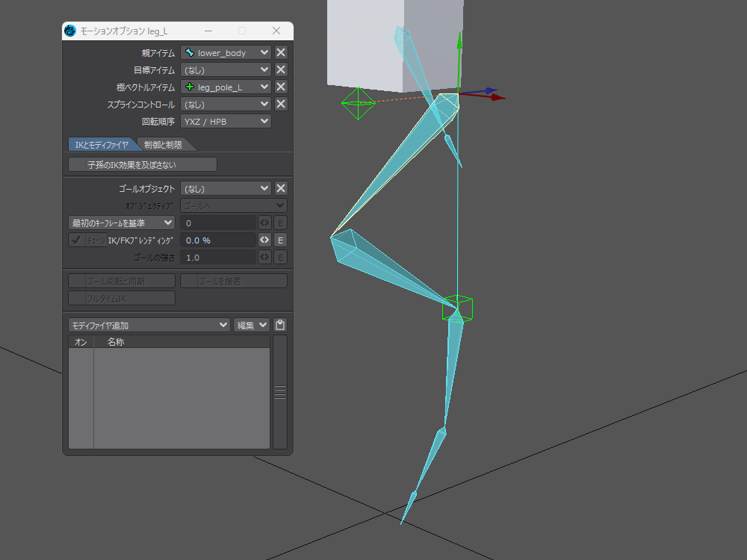This screenshot has width=747, height=560.
Task: Open the 回転順序 YXZ / HPB dropdown
Action: point(226,121)
